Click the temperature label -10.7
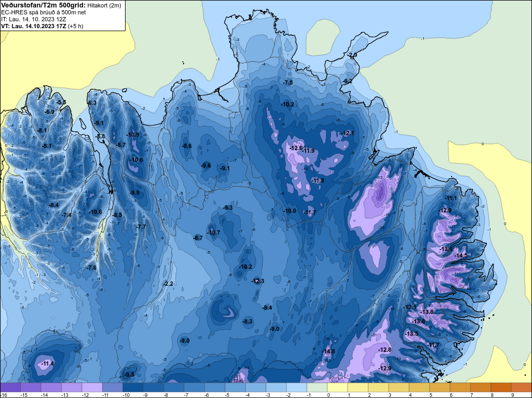Image resolution: width=532 pixels, height=398 pixels. (x=214, y=233)
